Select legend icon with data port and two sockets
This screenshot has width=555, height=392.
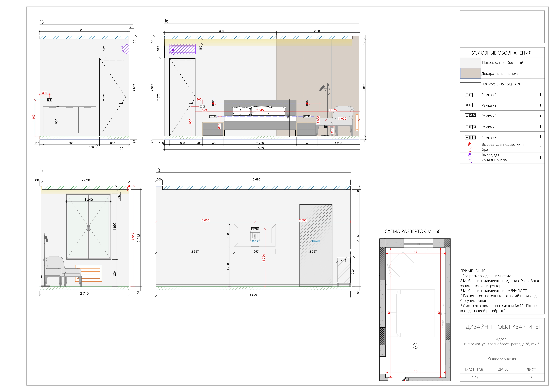click(470, 115)
